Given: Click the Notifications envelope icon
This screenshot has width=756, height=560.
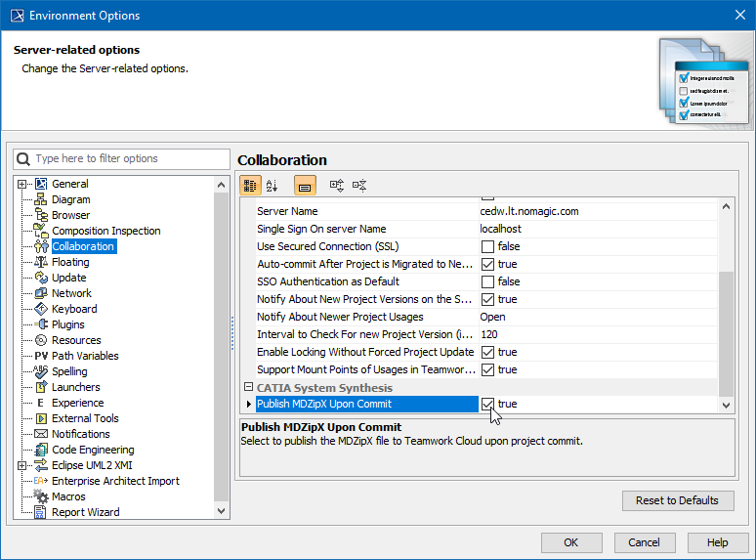Looking at the screenshot, I should [x=41, y=434].
